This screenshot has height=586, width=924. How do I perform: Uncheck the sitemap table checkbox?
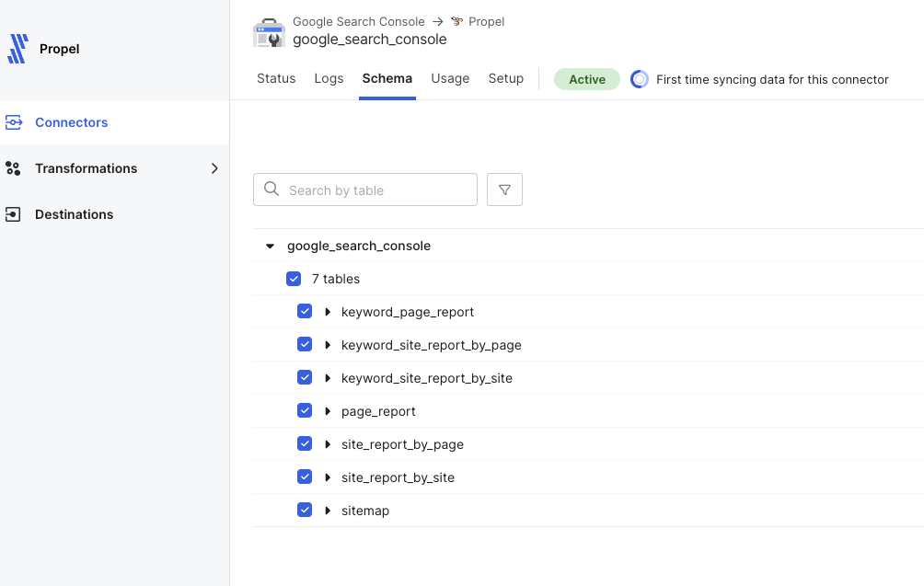point(305,510)
